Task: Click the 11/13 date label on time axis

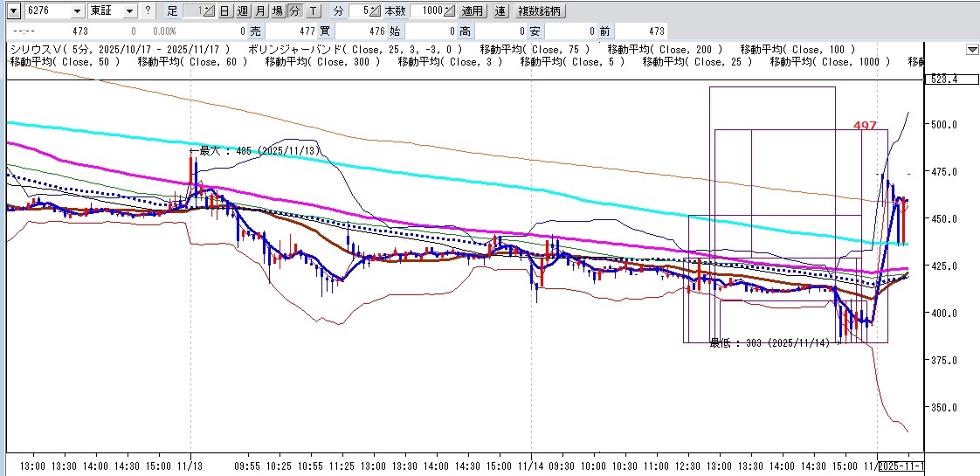Action: point(190,466)
